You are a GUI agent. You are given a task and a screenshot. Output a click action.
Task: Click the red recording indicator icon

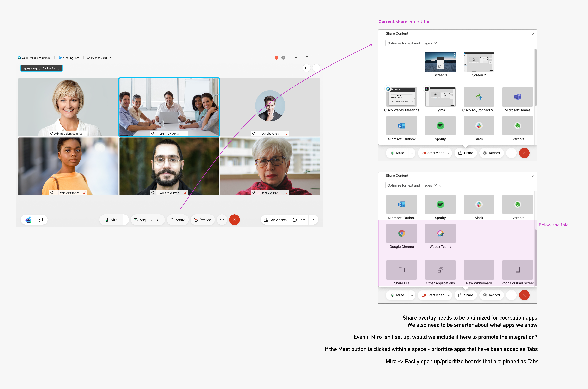tap(276, 58)
